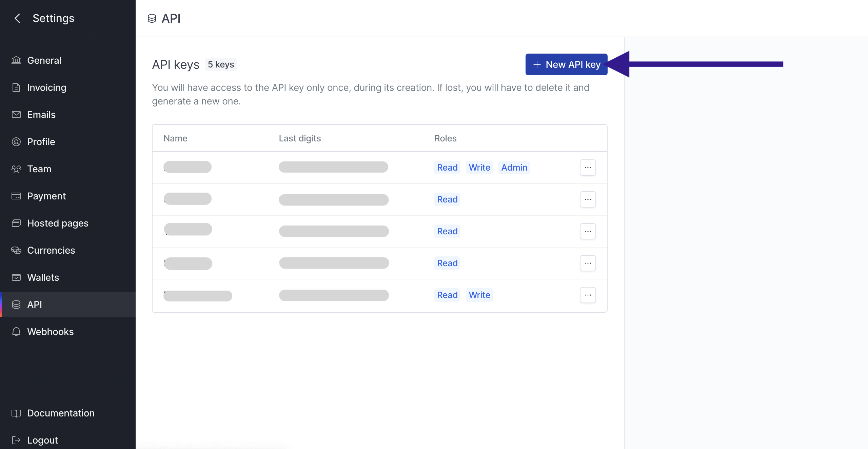Viewport: 868px width, 449px height.
Task: Open options menu for the Admin key row
Action: coord(588,168)
